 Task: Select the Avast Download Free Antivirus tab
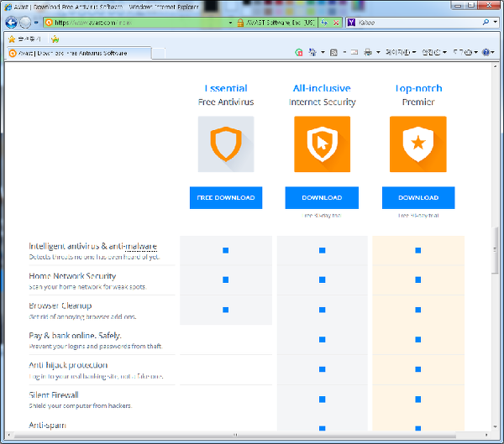(78, 54)
